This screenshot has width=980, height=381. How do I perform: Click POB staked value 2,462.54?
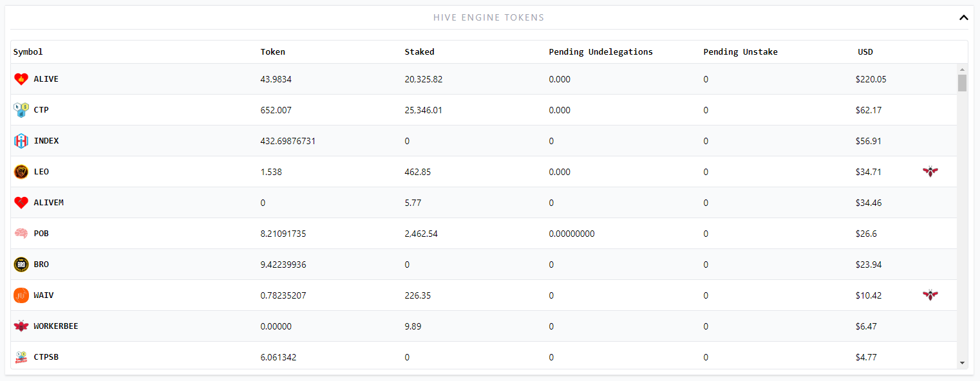click(x=421, y=234)
